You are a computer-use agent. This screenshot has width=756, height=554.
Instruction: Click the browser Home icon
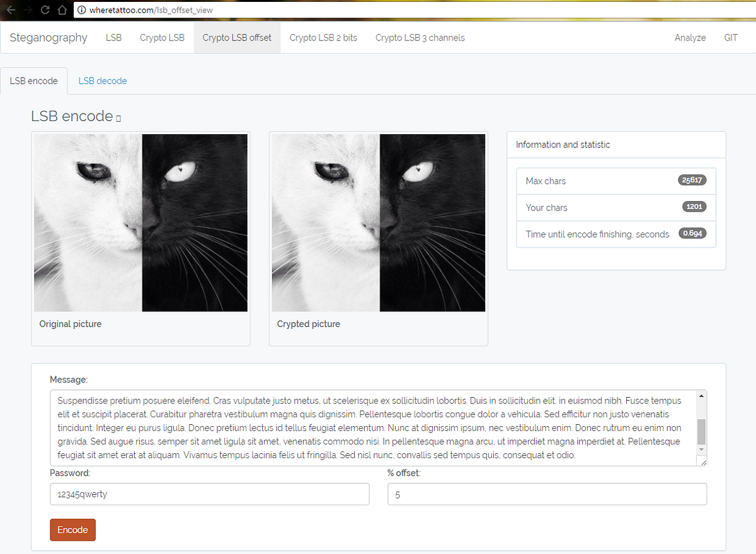tap(63, 10)
